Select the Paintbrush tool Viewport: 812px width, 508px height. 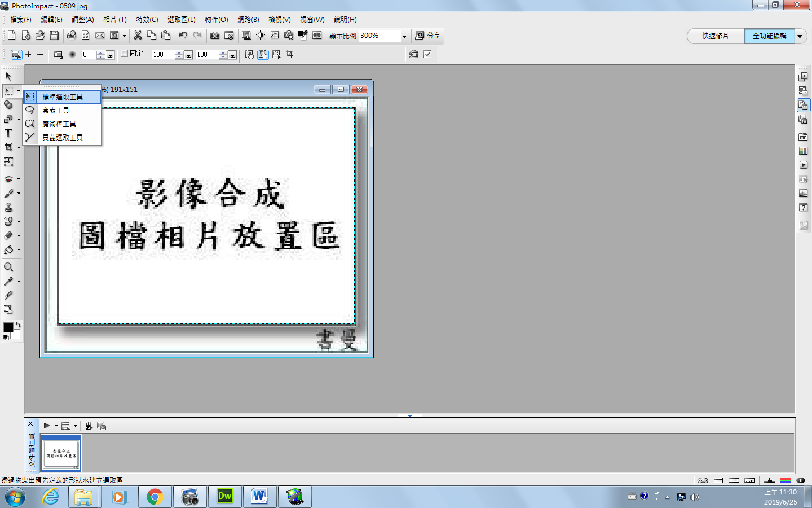(x=8, y=193)
